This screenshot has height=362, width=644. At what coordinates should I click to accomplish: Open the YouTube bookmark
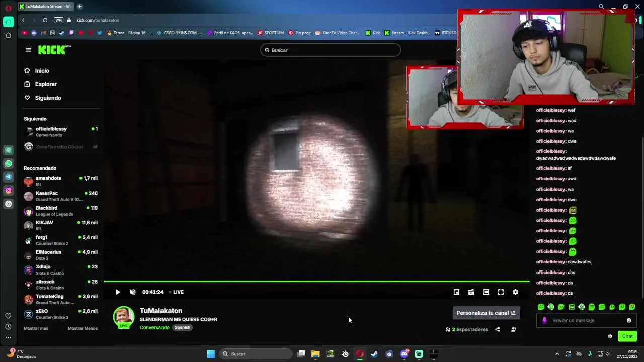[25, 33]
